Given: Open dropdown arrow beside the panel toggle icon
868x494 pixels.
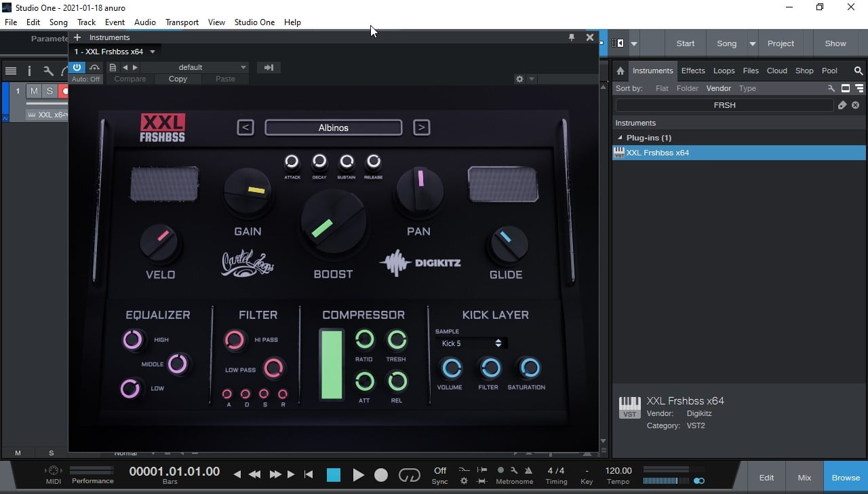Looking at the screenshot, I should point(634,43).
